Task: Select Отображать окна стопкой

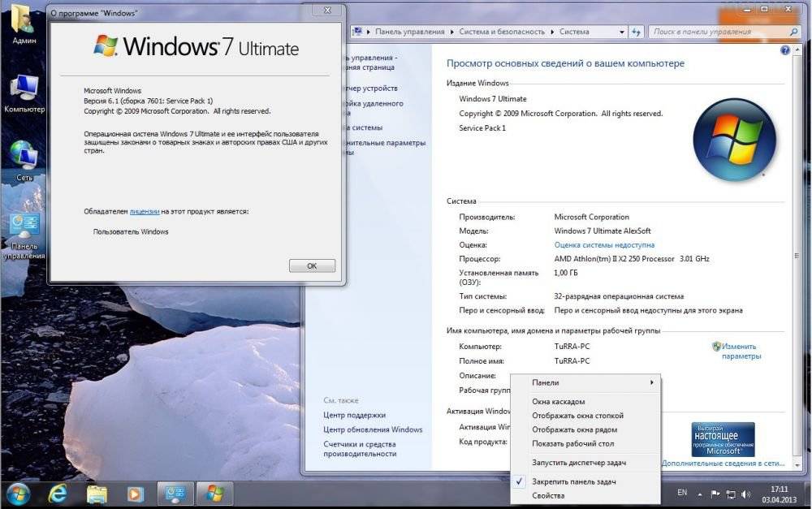Action: [x=585, y=416]
